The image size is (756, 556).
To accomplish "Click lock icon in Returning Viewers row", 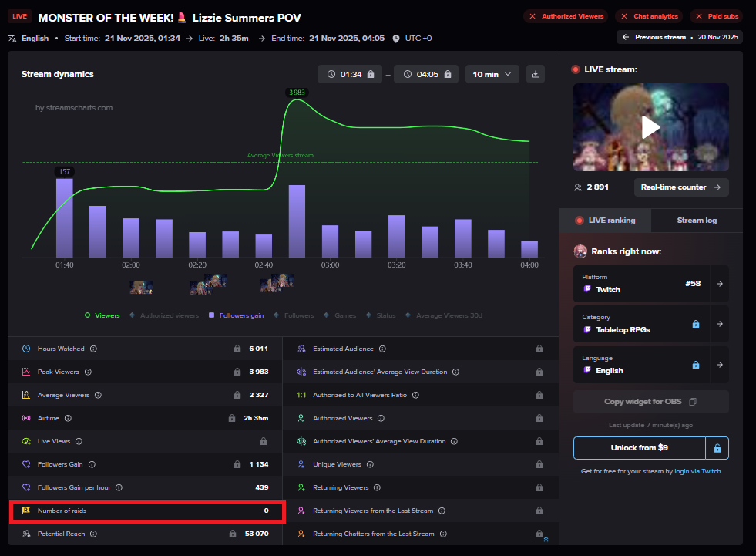I will pos(539,487).
